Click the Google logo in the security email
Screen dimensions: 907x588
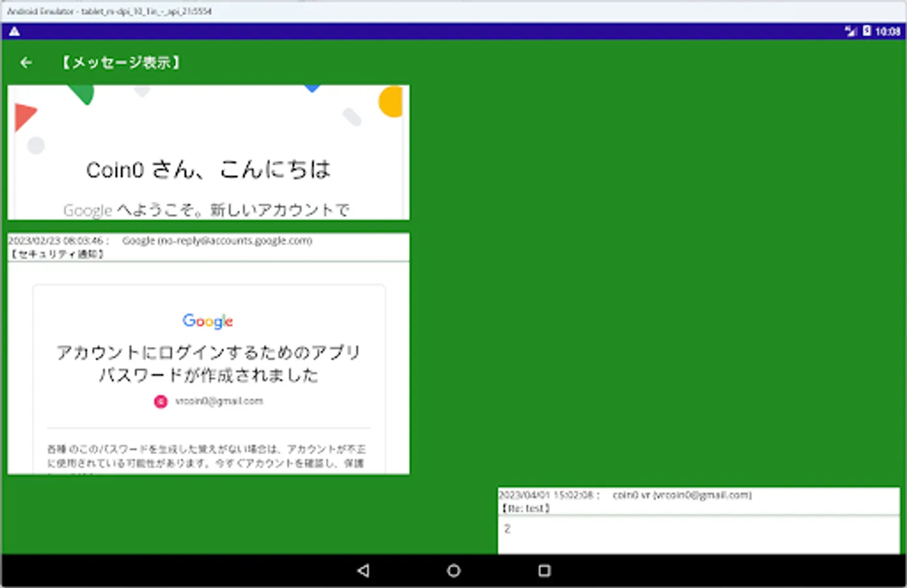208,321
